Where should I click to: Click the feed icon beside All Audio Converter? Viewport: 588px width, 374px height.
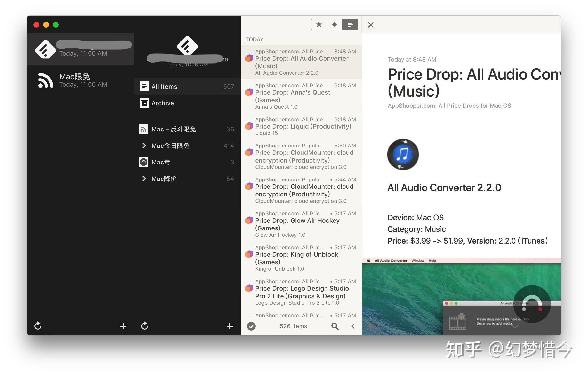[249, 58]
